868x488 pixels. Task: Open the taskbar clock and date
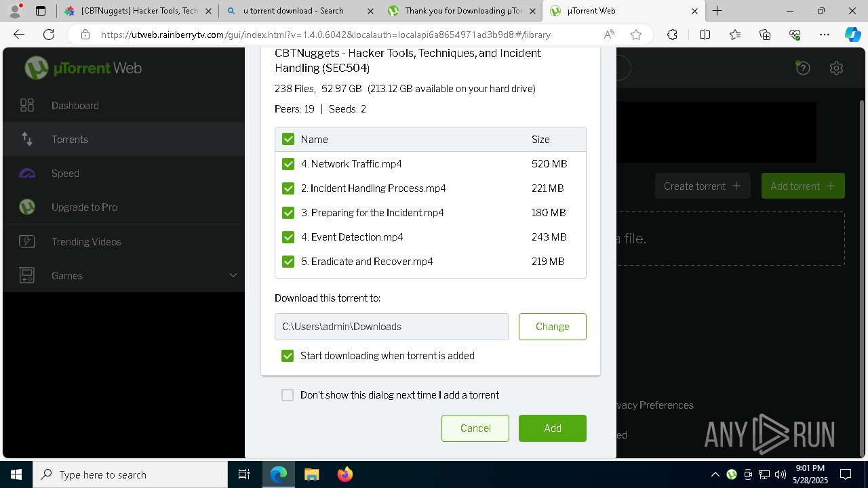(810, 474)
